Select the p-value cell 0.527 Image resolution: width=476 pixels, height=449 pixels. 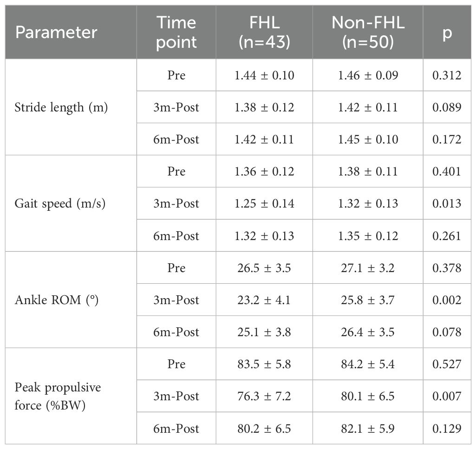[447, 364]
